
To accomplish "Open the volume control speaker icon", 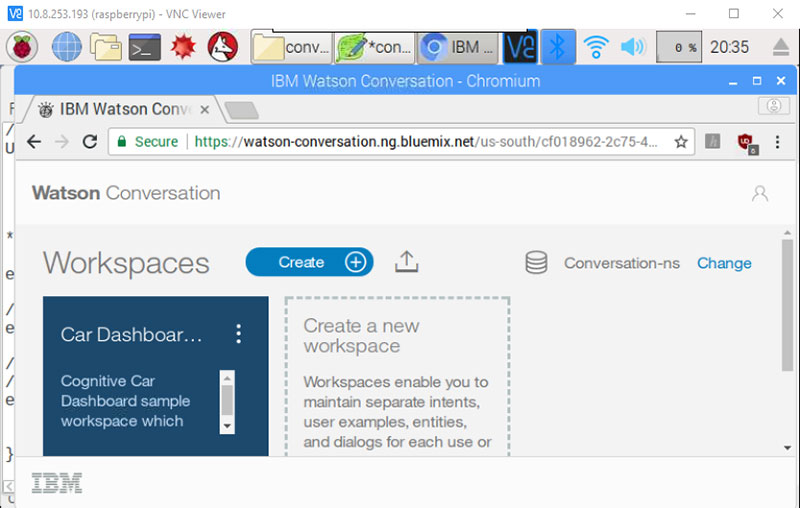I will [x=633, y=47].
